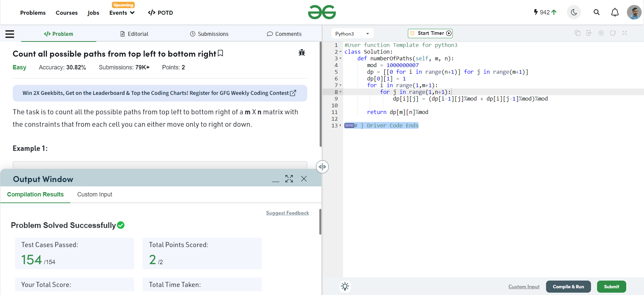Click the 'Accuracy: 30.82%' text
Viewport: 644px width, 295px height.
click(x=62, y=67)
